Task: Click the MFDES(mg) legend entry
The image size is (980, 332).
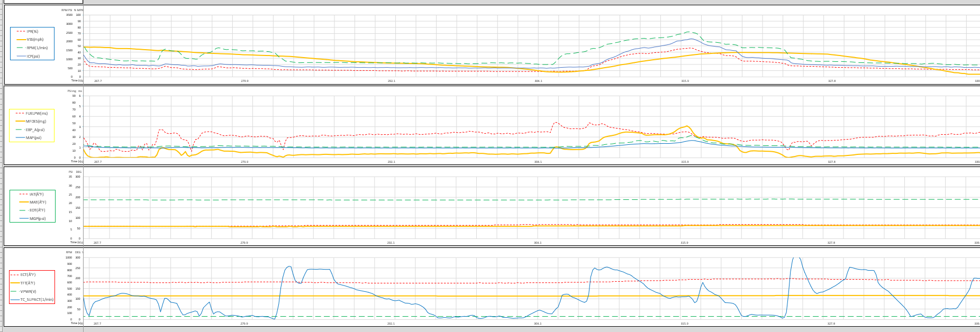Action: (36, 121)
